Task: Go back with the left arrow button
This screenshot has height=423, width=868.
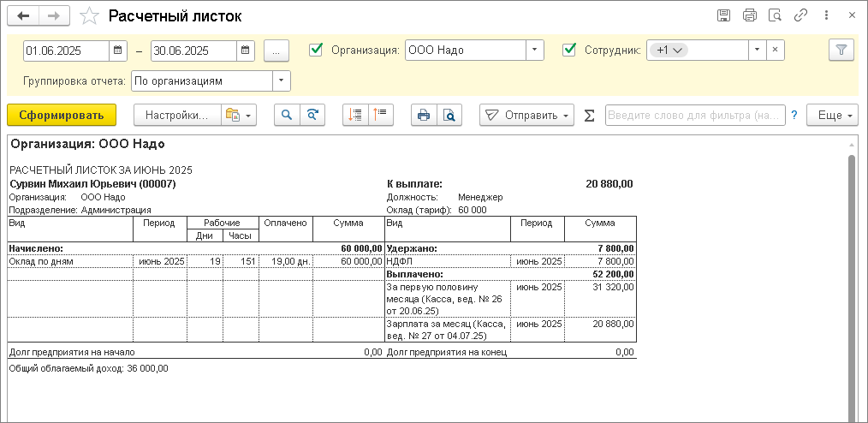Action: coord(23,16)
